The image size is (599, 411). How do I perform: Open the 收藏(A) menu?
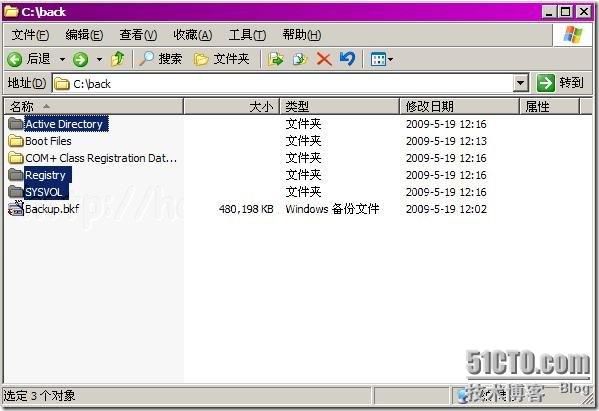(193, 35)
